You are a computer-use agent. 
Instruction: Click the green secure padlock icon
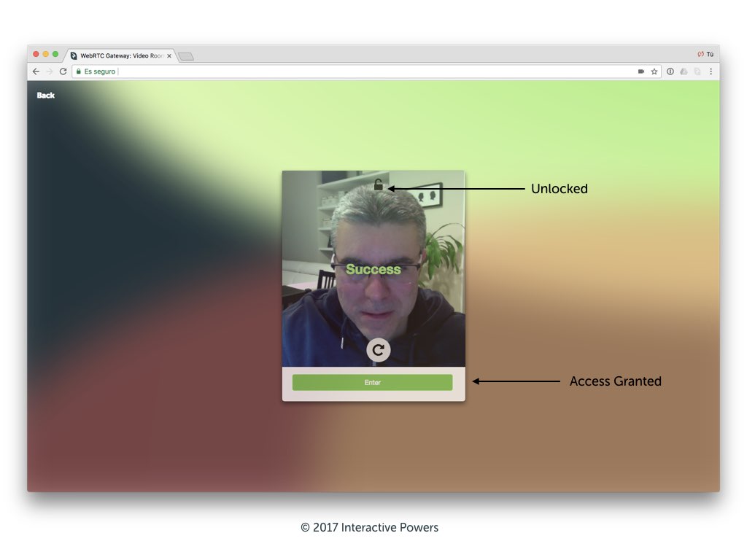click(x=79, y=71)
